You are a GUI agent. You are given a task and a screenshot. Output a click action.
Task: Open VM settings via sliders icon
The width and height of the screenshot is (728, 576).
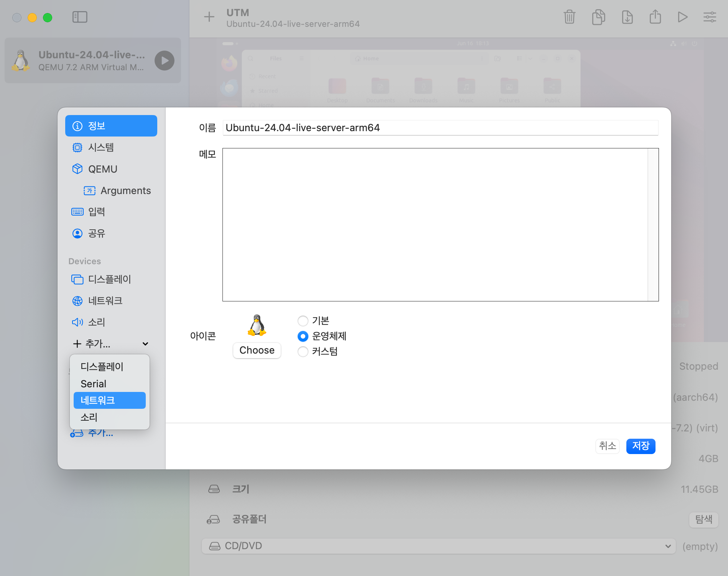[710, 17]
